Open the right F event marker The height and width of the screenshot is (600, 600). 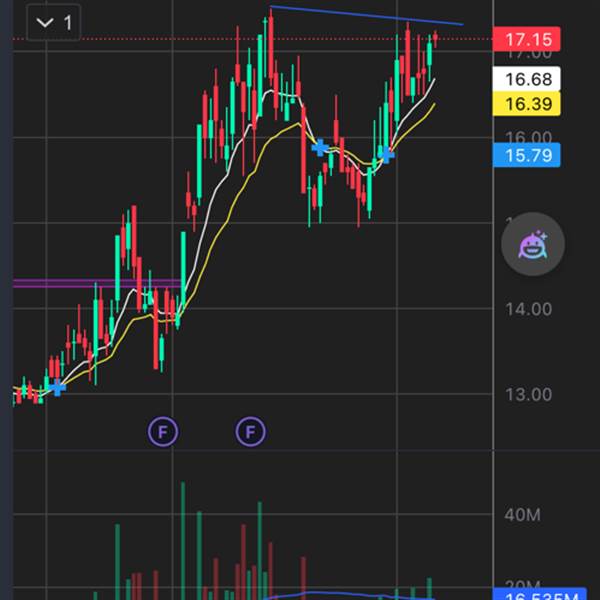click(x=250, y=432)
